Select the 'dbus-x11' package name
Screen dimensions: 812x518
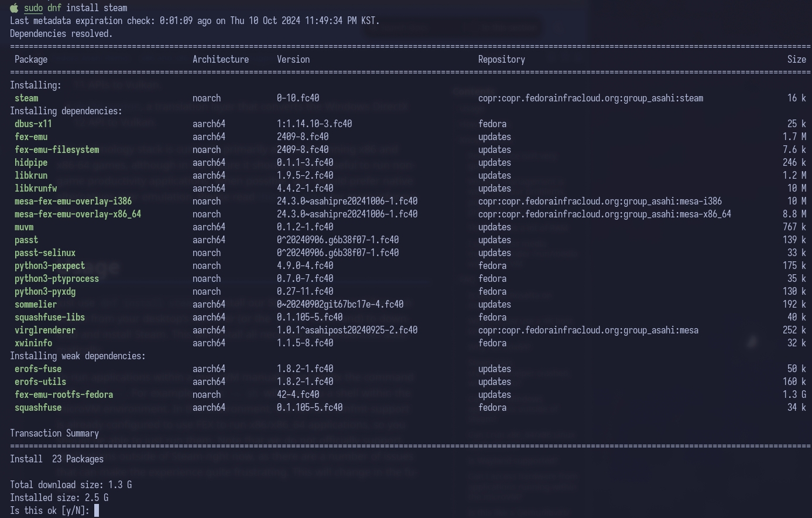33,124
